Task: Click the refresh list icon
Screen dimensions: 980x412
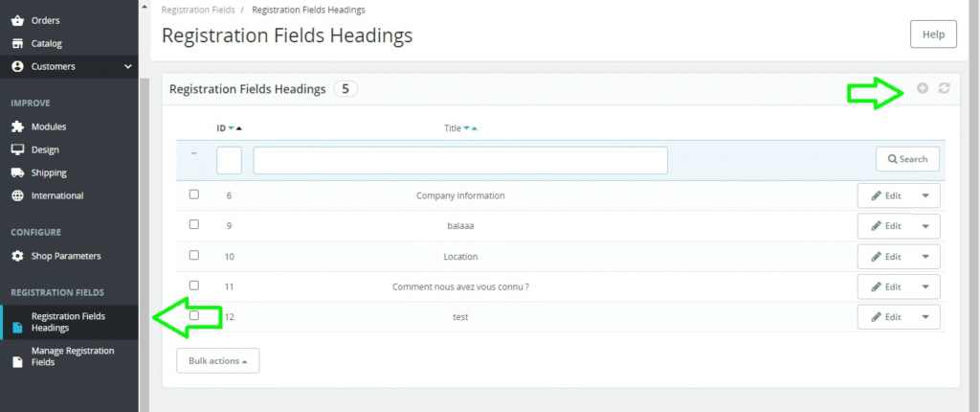Action: tap(945, 88)
